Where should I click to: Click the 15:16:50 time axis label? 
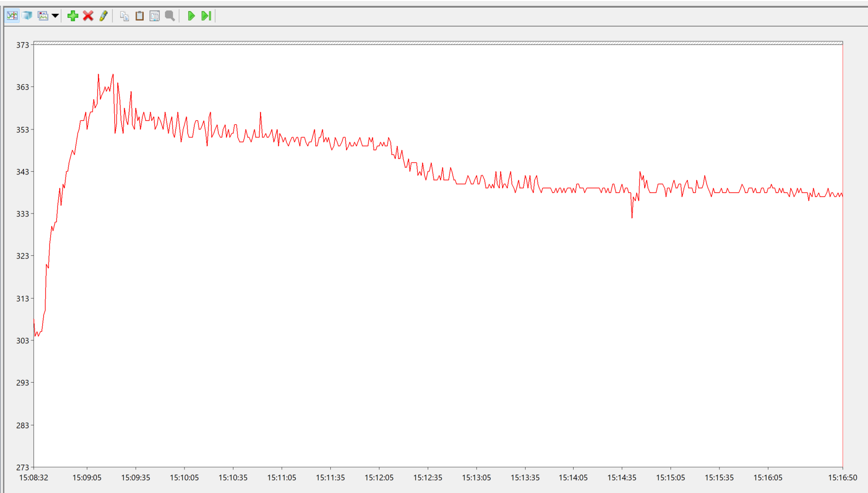point(842,477)
